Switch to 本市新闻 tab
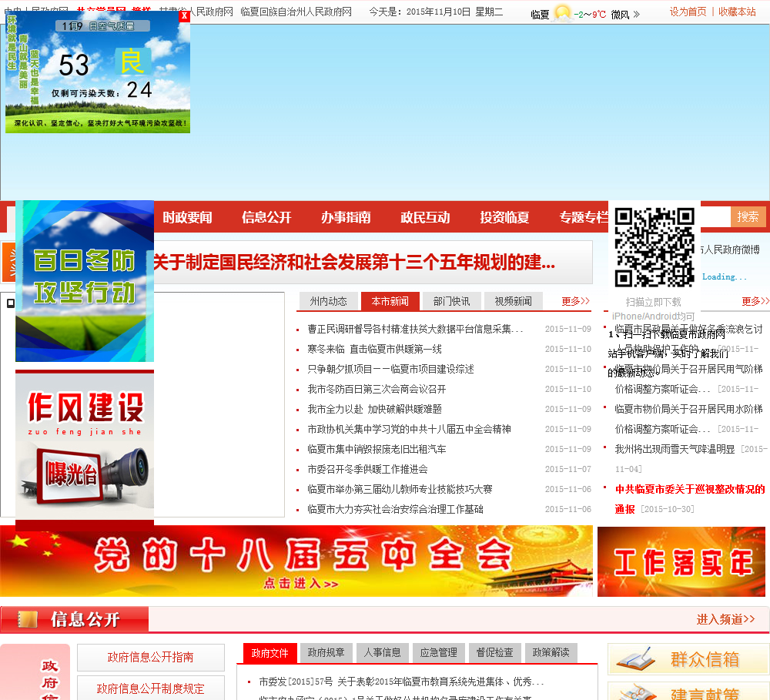770x700 pixels. (x=390, y=301)
